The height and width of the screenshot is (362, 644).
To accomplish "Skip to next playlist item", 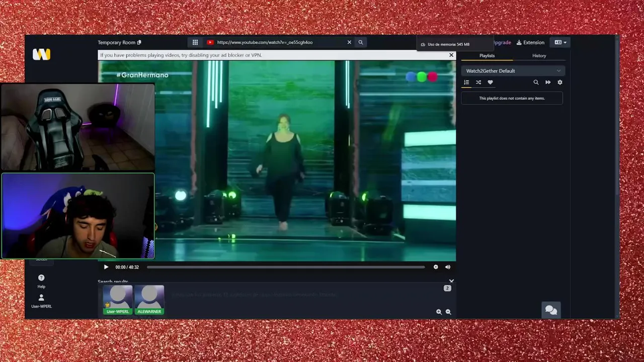I will [x=548, y=82].
